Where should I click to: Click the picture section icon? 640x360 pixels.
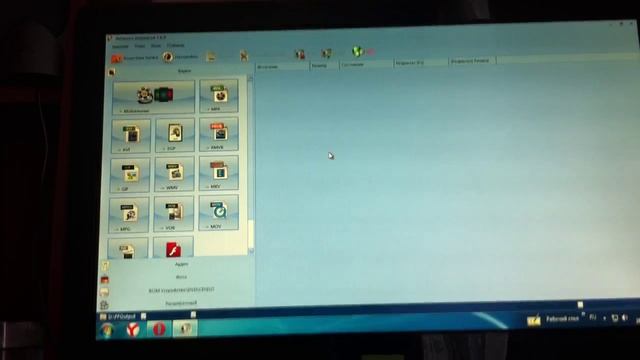pyautogui.click(x=105, y=280)
